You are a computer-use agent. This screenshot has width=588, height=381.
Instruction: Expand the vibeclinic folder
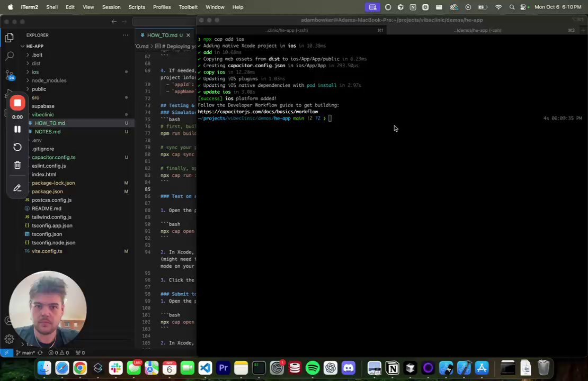click(42, 115)
